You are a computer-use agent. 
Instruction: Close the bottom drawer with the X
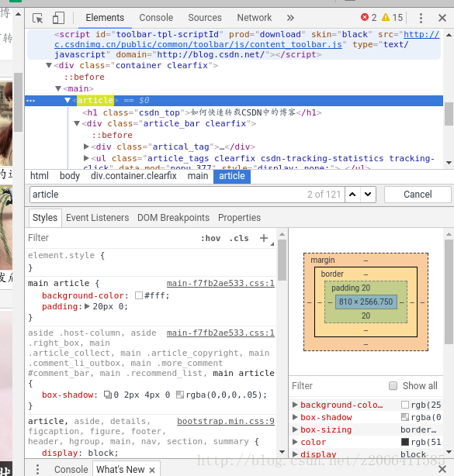click(x=442, y=469)
